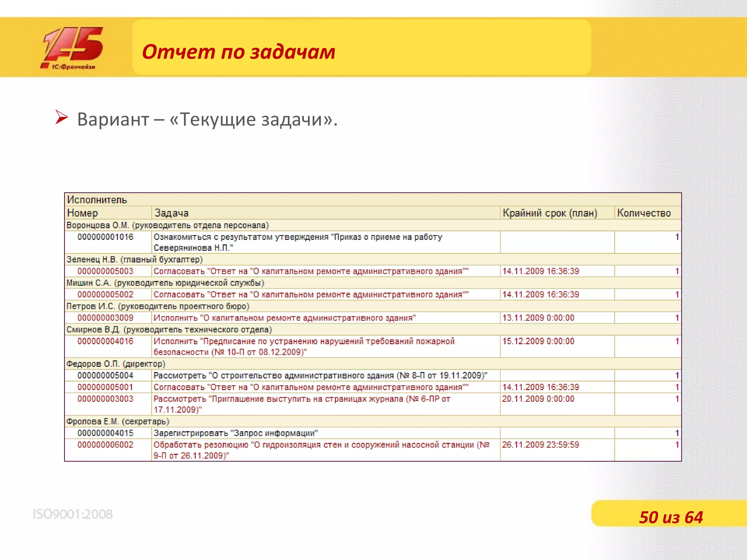The height and width of the screenshot is (560, 747).
Task: Click the 'Зарегистрировать "Запрос информации"' task
Action: 236,433
